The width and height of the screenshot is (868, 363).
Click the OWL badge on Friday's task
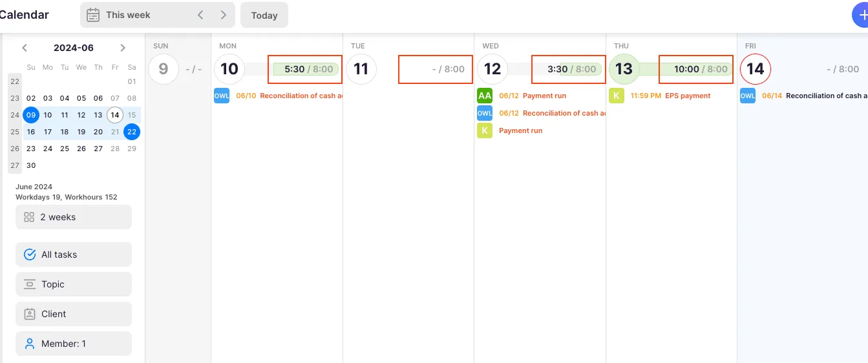pos(748,96)
